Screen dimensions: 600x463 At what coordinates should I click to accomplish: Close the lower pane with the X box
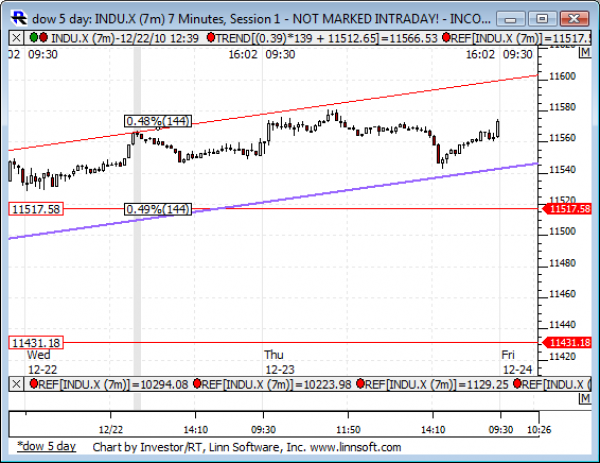click(16, 384)
